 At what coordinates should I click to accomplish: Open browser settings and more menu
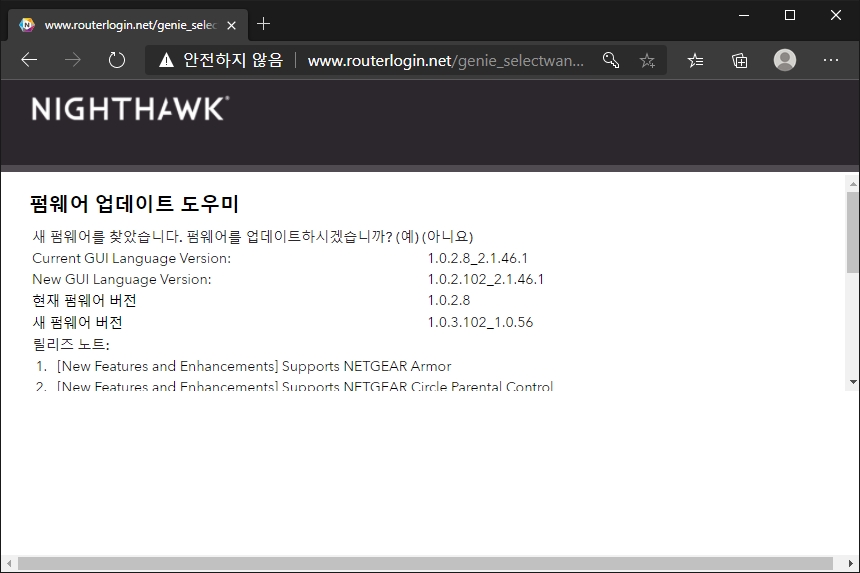831,60
